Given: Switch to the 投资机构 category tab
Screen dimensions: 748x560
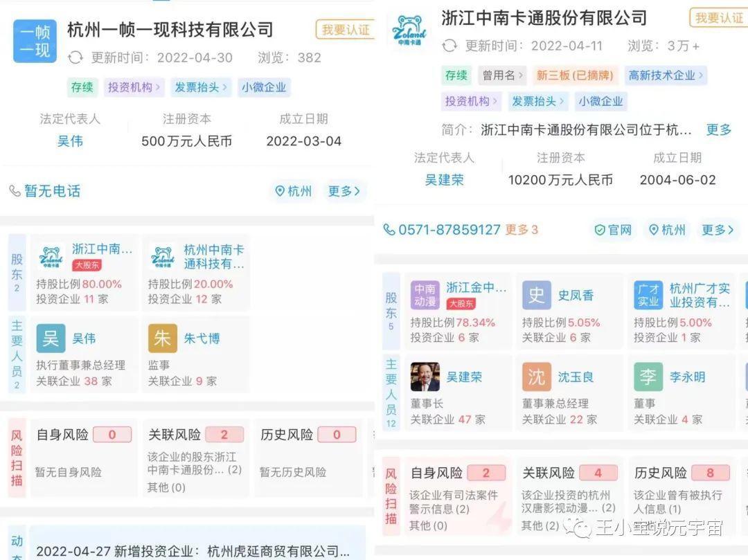Looking at the screenshot, I should coord(132,87).
